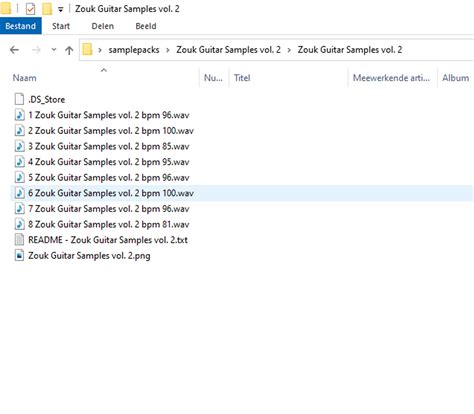Viewport: 474px width, 414px height.
Task: Open the Delen ribbon tab
Action: tap(103, 26)
